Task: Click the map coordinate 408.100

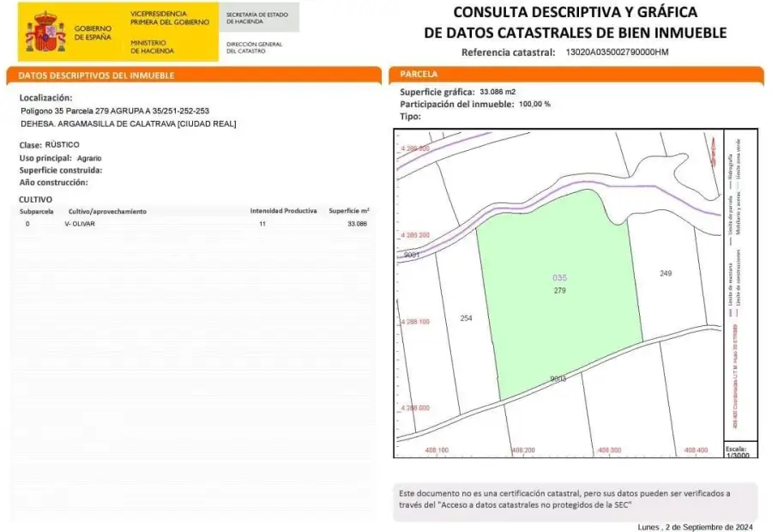Action: click(437, 450)
